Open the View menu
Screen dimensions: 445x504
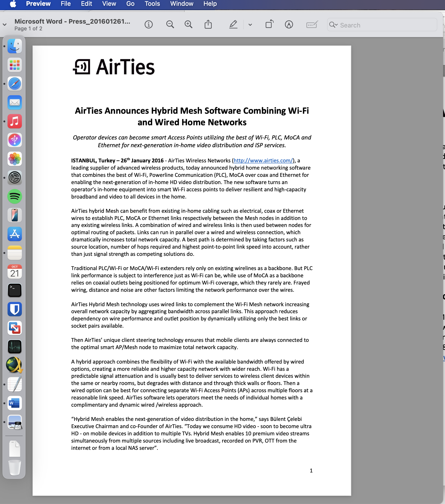(109, 4)
